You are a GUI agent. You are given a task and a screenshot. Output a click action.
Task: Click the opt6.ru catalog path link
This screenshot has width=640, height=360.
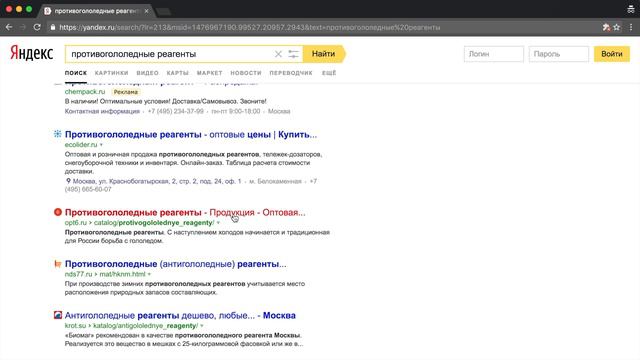[140, 223]
